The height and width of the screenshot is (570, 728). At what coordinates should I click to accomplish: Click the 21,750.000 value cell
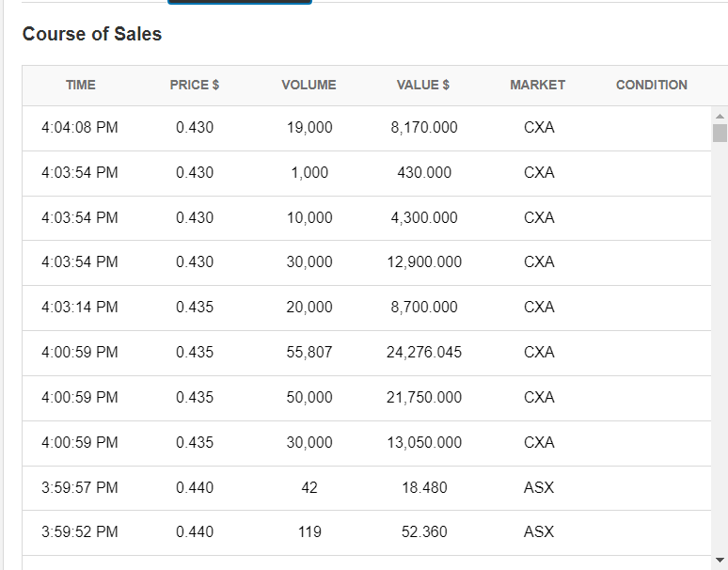424,397
